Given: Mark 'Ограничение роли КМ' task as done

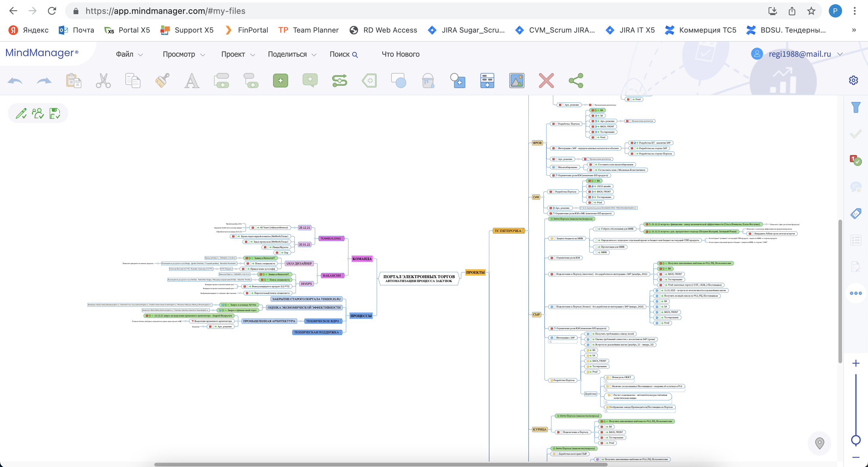Looking at the screenshot, I should point(555,258).
